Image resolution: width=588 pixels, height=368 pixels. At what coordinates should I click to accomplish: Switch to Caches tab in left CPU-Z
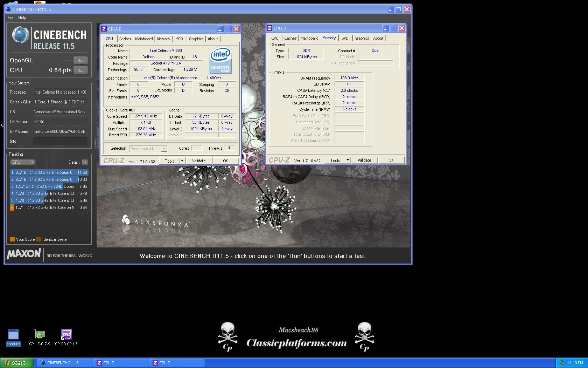click(x=125, y=39)
